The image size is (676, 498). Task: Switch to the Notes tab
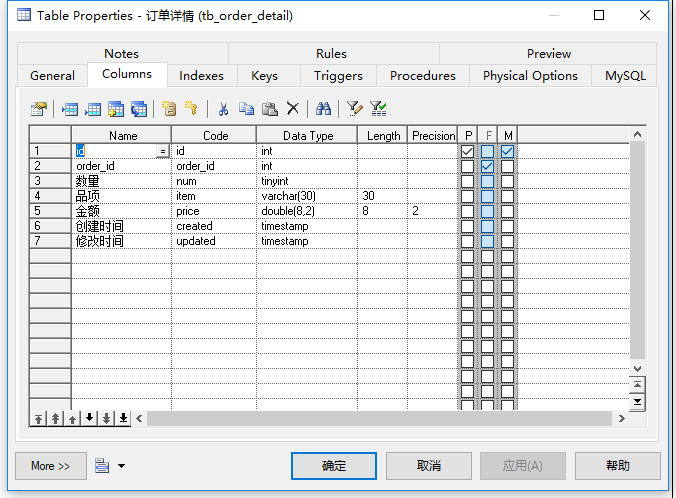pos(122,53)
